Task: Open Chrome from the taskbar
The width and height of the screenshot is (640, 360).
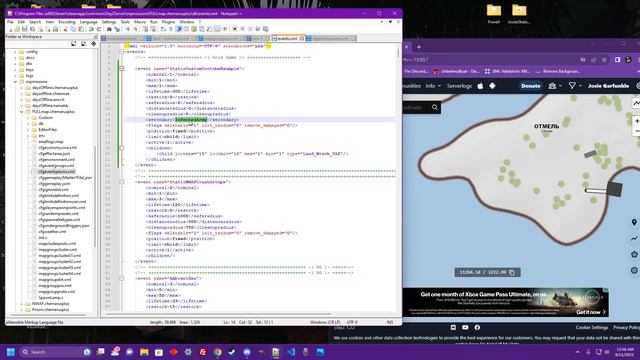Action: [218, 352]
